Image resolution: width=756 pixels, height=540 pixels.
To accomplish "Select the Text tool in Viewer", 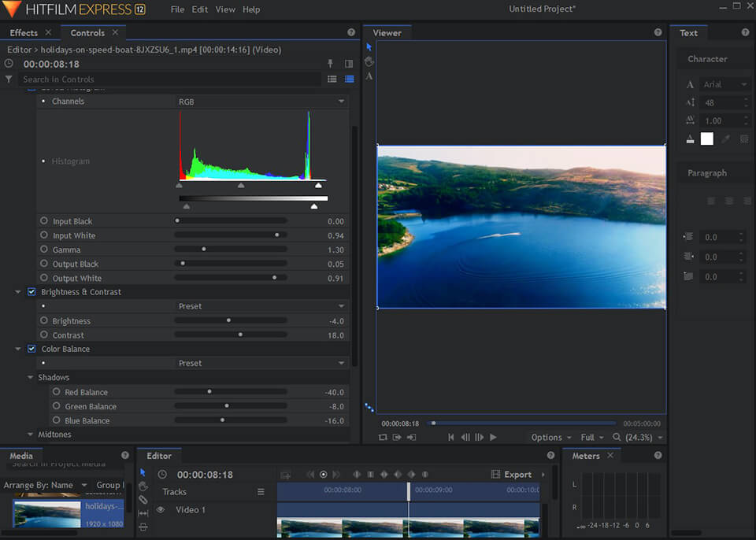I will 369,76.
